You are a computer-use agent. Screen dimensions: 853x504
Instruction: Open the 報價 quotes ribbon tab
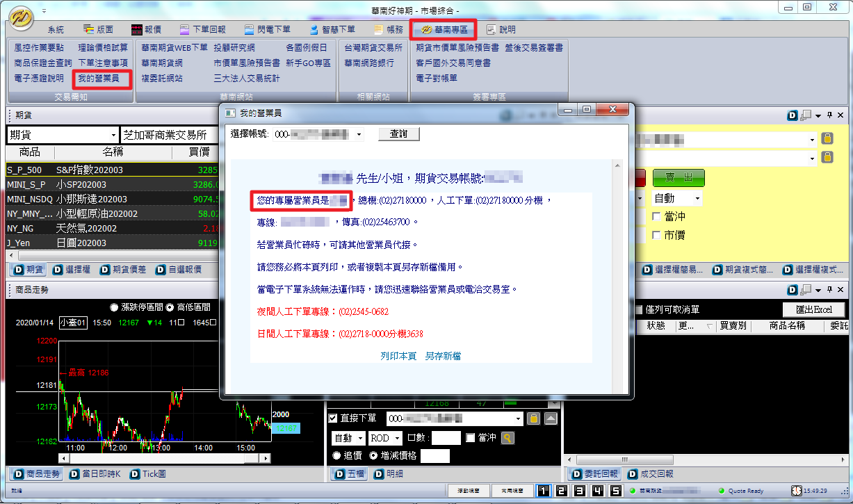[147, 30]
